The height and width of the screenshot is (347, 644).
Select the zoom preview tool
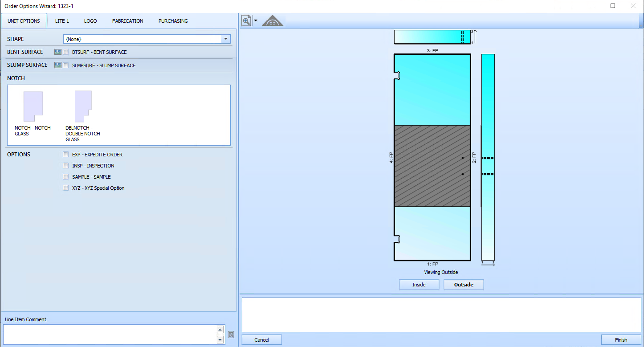coord(246,20)
